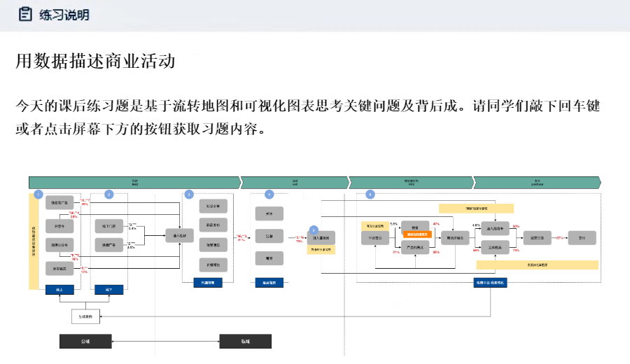Click the 提交订单 node
The image size is (630, 364).
pyautogui.click(x=535, y=237)
